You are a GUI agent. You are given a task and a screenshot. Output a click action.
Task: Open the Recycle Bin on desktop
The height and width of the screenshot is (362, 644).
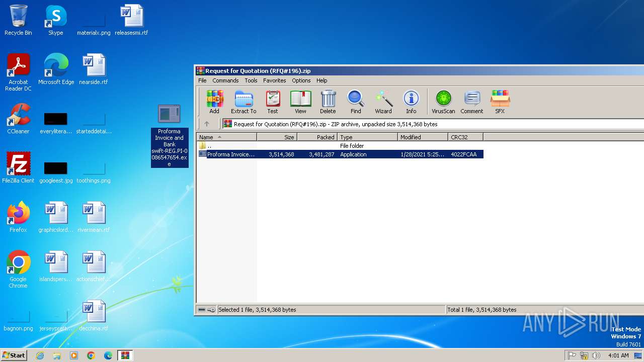click(x=18, y=20)
